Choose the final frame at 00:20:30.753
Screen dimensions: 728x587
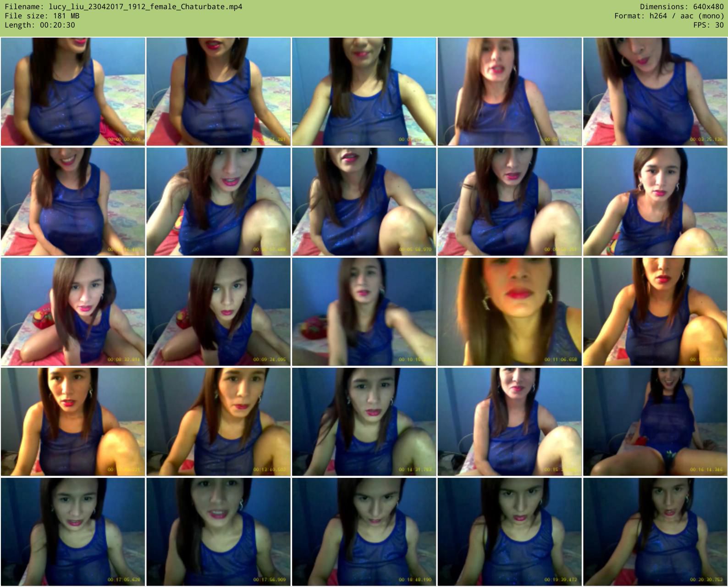pyautogui.click(x=655, y=532)
